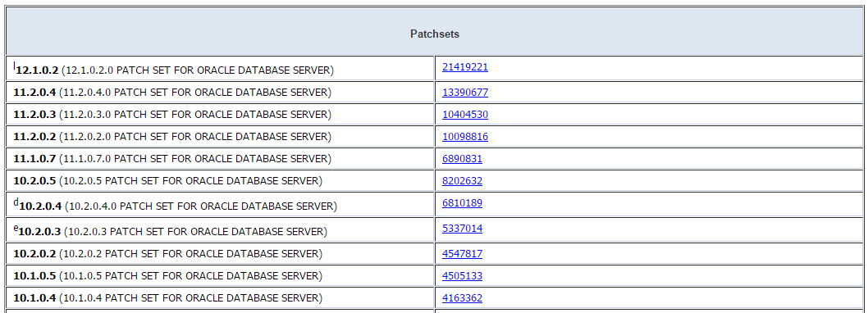Follow the 6890831 patch link

click(462, 159)
